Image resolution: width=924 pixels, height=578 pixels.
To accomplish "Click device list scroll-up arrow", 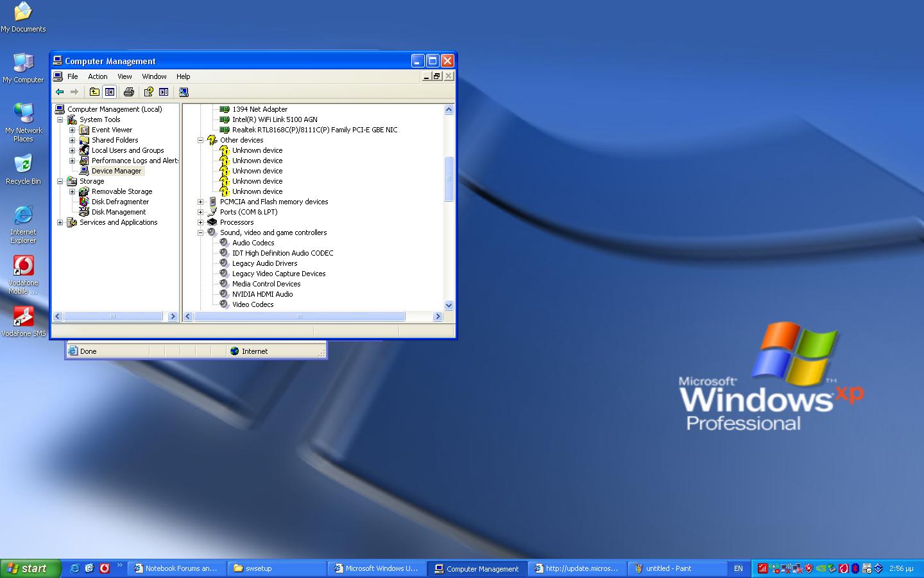I will coord(449,110).
